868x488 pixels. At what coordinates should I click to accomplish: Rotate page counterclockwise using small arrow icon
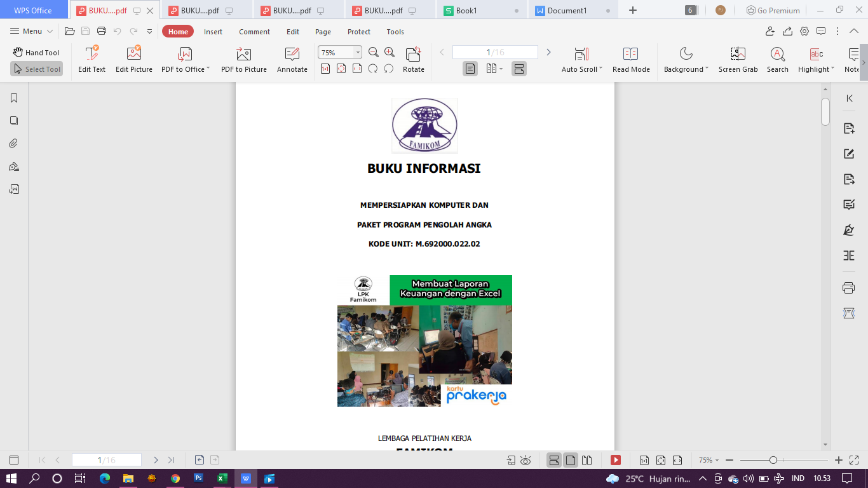[389, 69]
